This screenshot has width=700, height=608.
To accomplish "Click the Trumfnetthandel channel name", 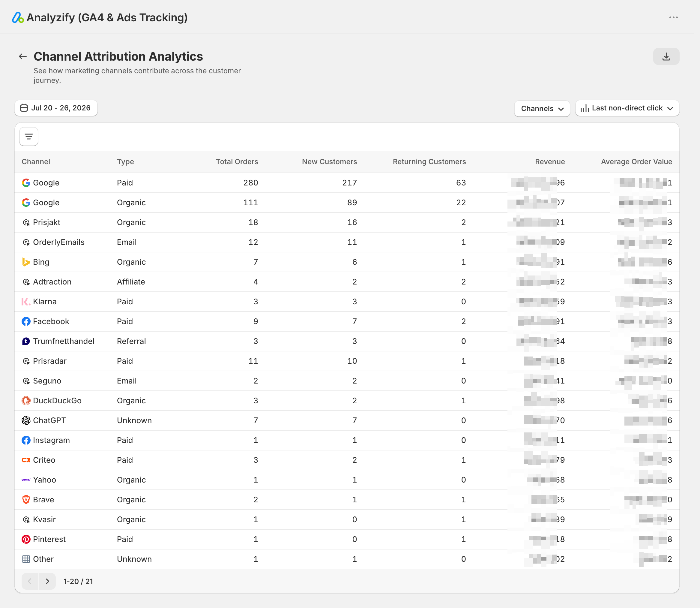I will pos(63,341).
